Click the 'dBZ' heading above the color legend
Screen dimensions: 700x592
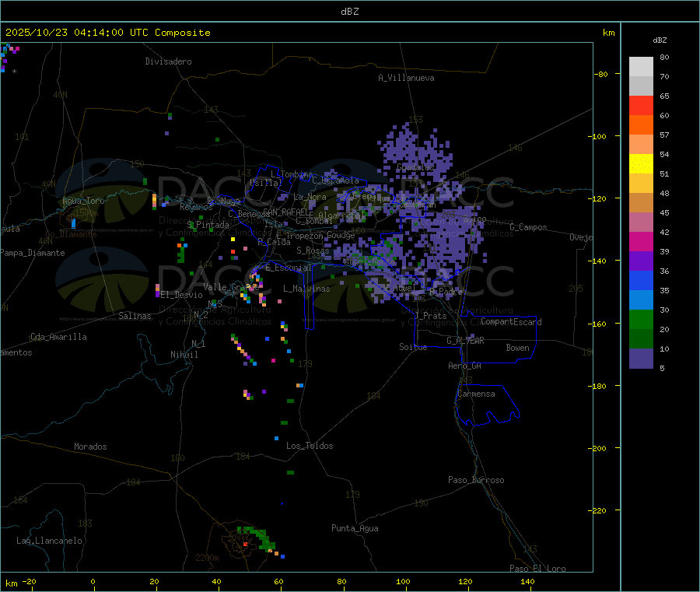coord(660,40)
